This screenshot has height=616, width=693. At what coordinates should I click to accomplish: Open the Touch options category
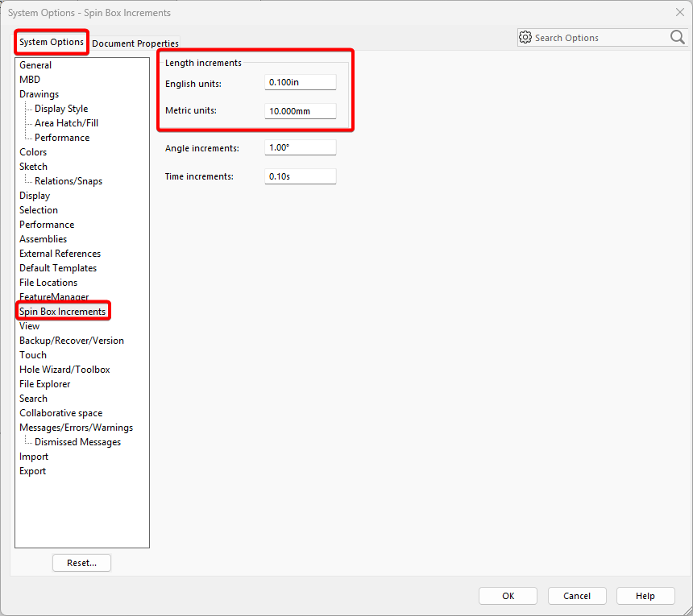(x=33, y=355)
